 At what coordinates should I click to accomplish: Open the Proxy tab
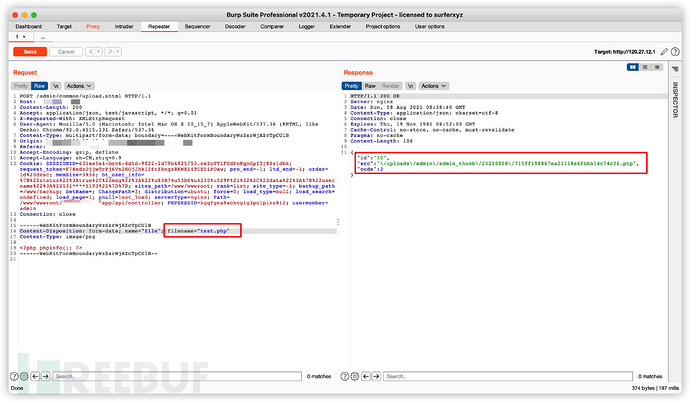[x=93, y=26]
